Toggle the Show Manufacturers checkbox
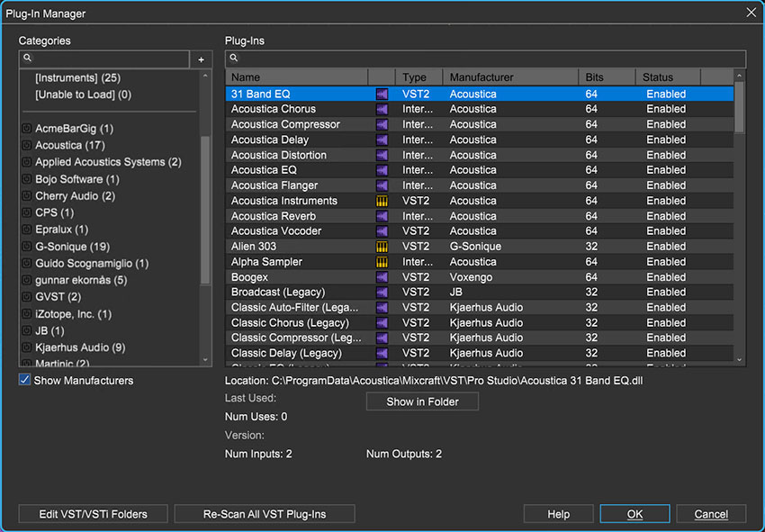765x532 pixels. 24,380
